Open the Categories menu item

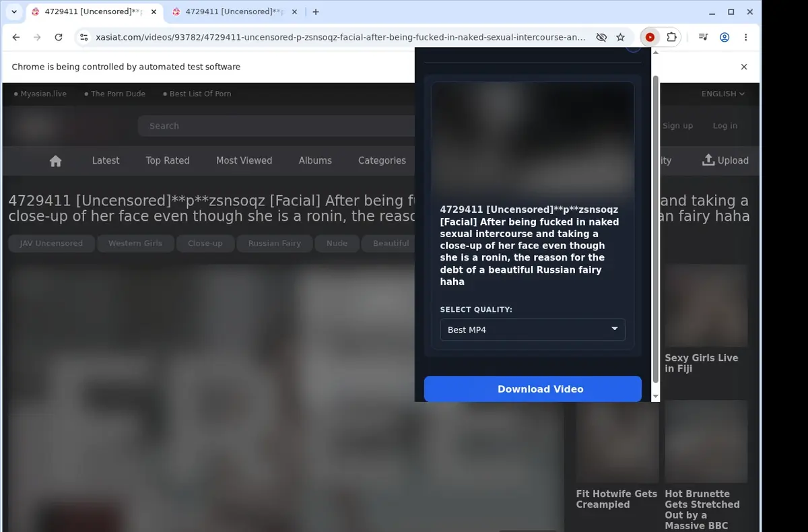click(382, 160)
